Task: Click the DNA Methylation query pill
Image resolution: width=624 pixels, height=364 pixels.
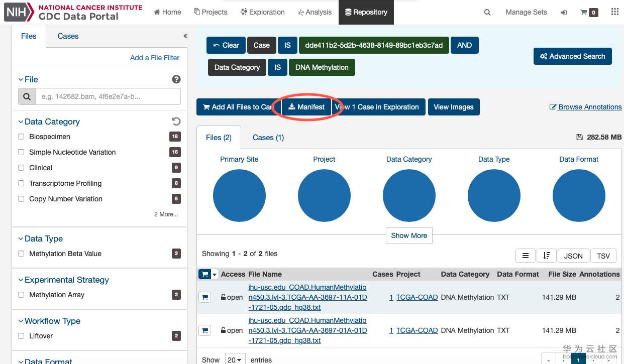Action: pyautogui.click(x=322, y=67)
